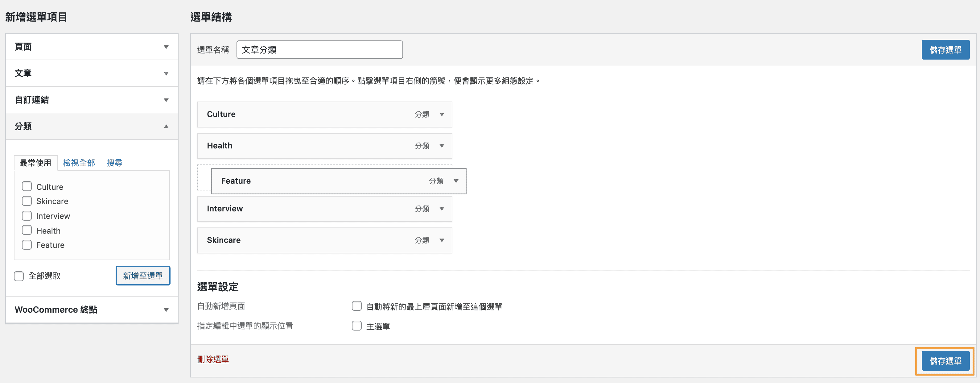Switch to the 檢視全部 tab
This screenshot has width=980, height=383.
(79, 163)
